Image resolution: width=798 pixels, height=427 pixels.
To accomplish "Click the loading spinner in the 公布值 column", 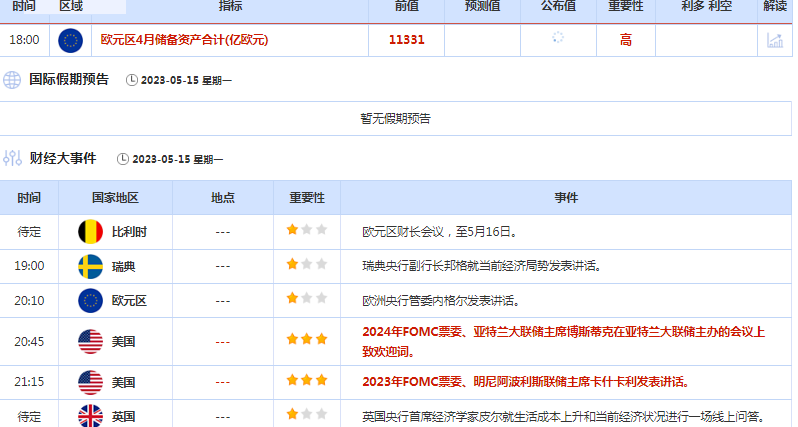I will 558,38.
